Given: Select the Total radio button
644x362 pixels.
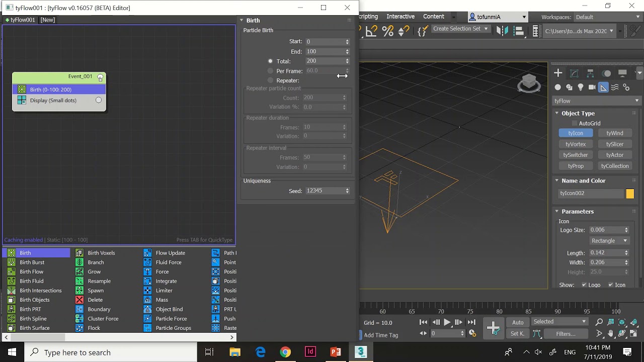Looking at the screenshot, I should coord(270,61).
